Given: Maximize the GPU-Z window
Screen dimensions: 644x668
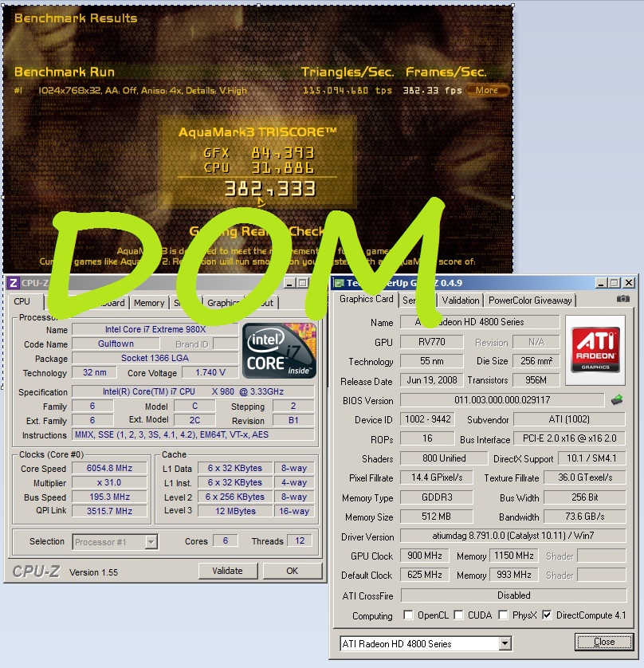Looking at the screenshot, I should click(x=614, y=283).
